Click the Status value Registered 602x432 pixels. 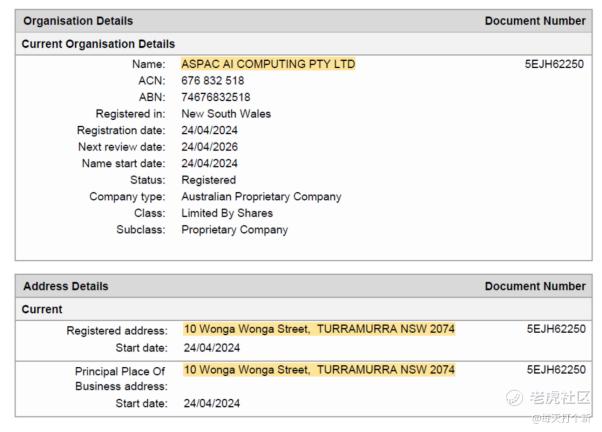pos(208,180)
